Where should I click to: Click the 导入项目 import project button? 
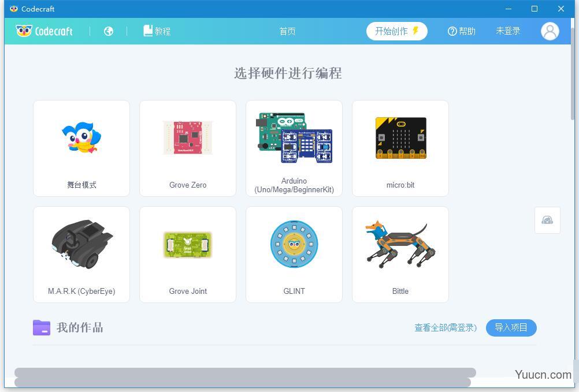511,327
